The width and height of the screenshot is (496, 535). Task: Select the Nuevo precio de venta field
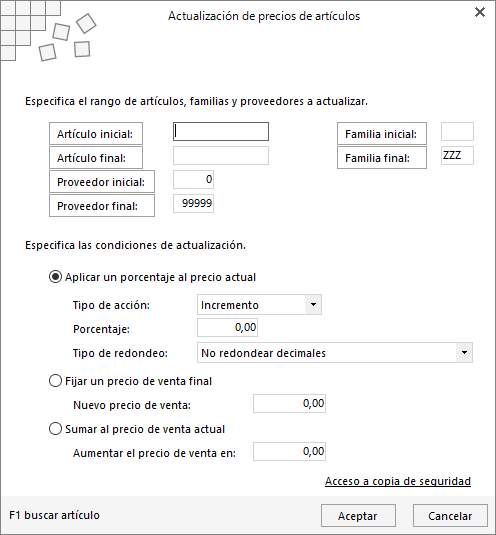289,403
